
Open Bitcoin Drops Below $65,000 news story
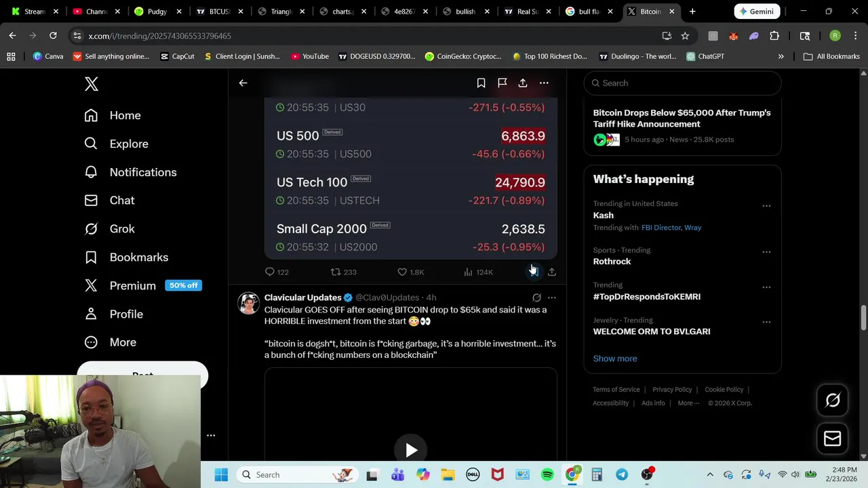click(682, 118)
